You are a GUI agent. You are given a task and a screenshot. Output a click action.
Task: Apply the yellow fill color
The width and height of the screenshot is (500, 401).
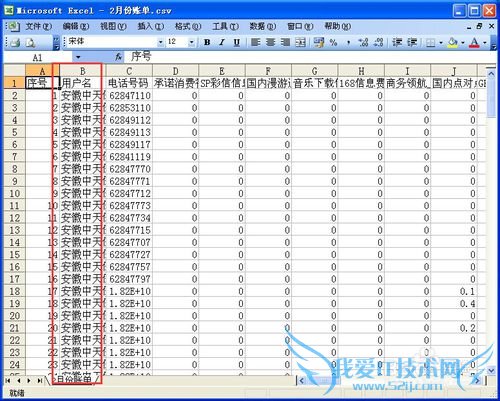pyautogui.click(x=453, y=42)
